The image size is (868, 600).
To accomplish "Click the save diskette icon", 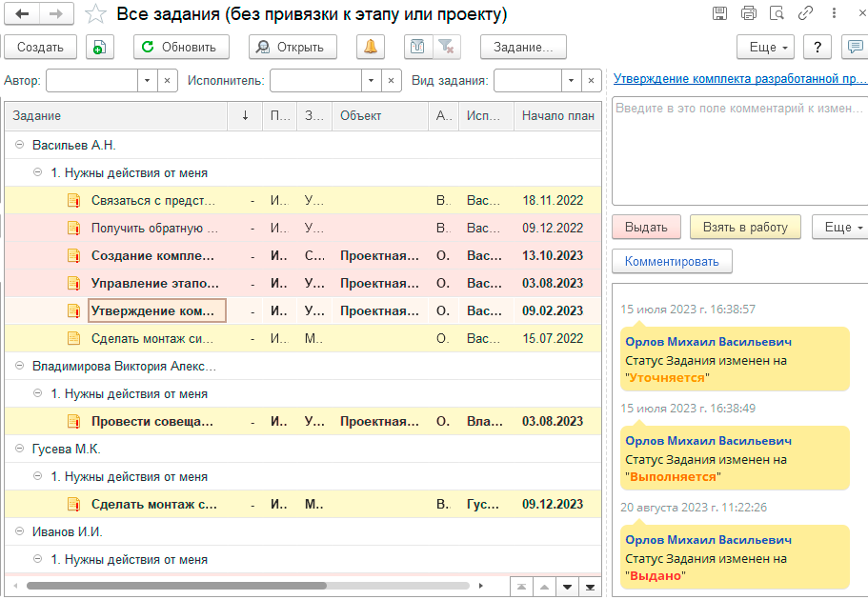I will tap(719, 13).
